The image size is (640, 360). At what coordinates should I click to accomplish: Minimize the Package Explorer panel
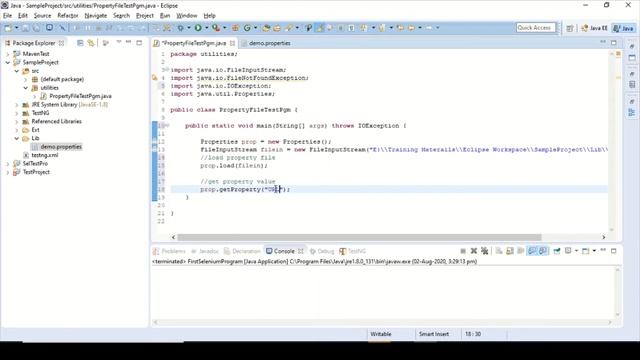[x=129, y=42]
